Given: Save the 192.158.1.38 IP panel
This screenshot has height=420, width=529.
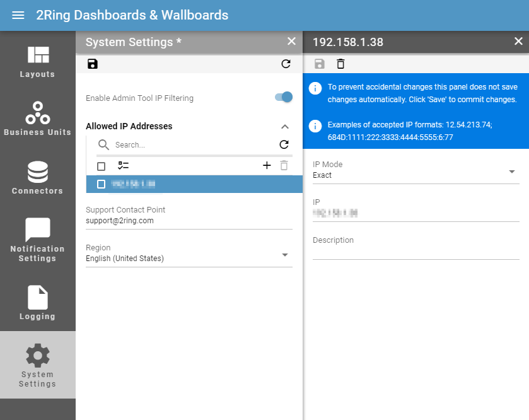Looking at the screenshot, I should pyautogui.click(x=319, y=64).
